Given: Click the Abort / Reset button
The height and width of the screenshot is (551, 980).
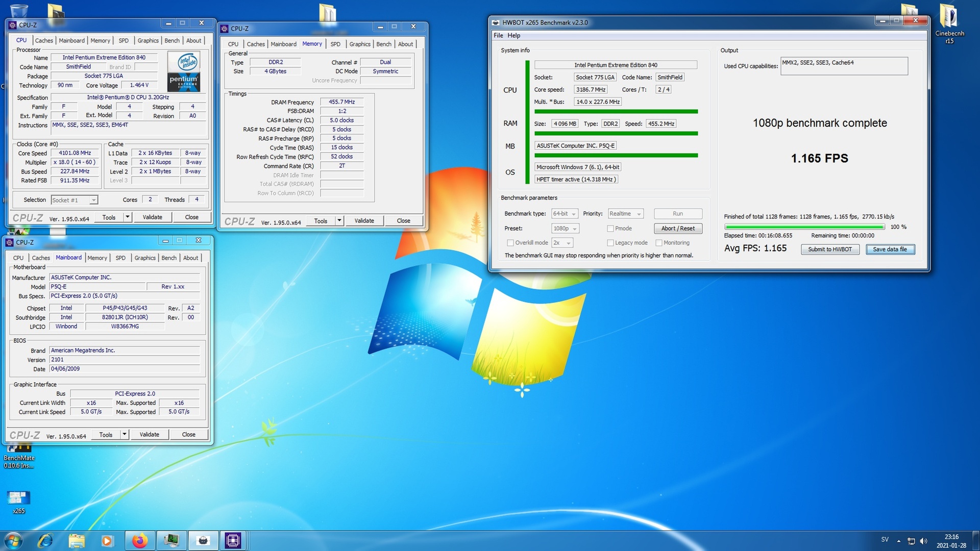Looking at the screenshot, I should click(678, 229).
